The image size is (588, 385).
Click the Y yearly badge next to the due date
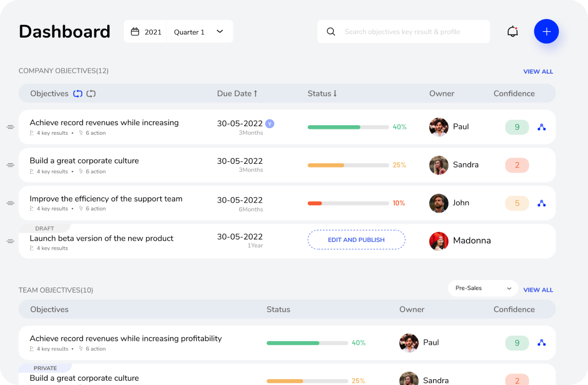click(271, 123)
